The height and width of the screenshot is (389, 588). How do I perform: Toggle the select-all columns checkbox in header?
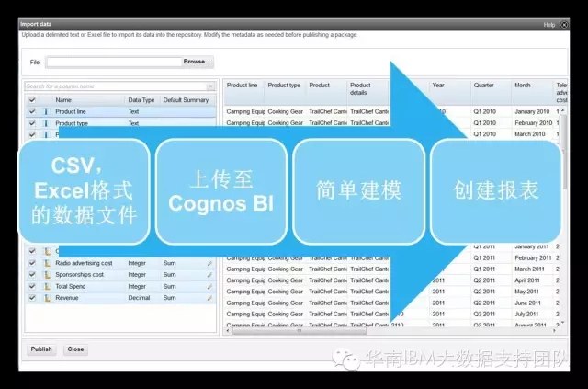click(x=32, y=100)
